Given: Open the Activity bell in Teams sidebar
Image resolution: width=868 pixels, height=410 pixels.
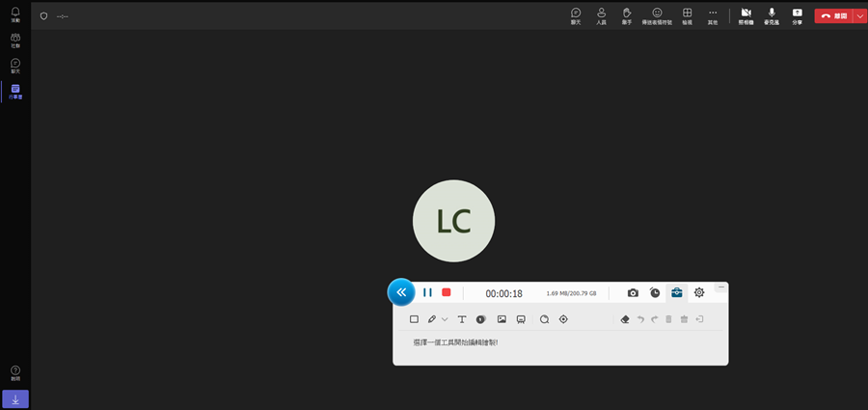Looking at the screenshot, I should coord(15,14).
